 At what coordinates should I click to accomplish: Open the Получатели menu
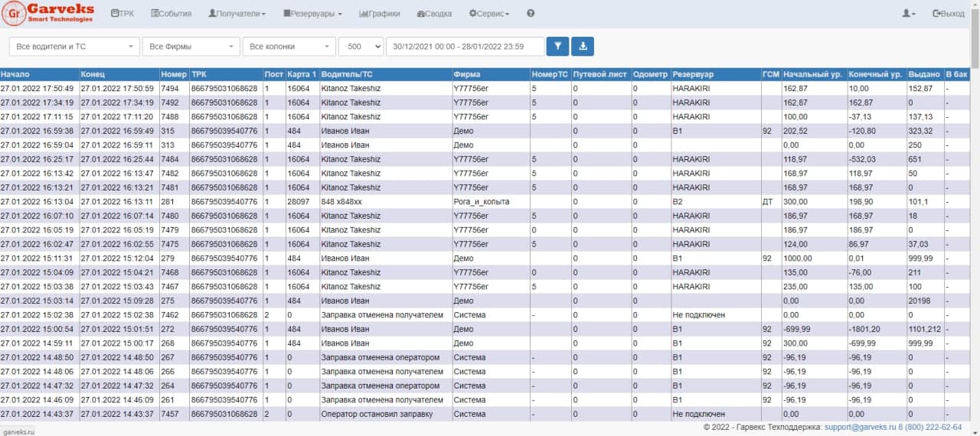(237, 14)
